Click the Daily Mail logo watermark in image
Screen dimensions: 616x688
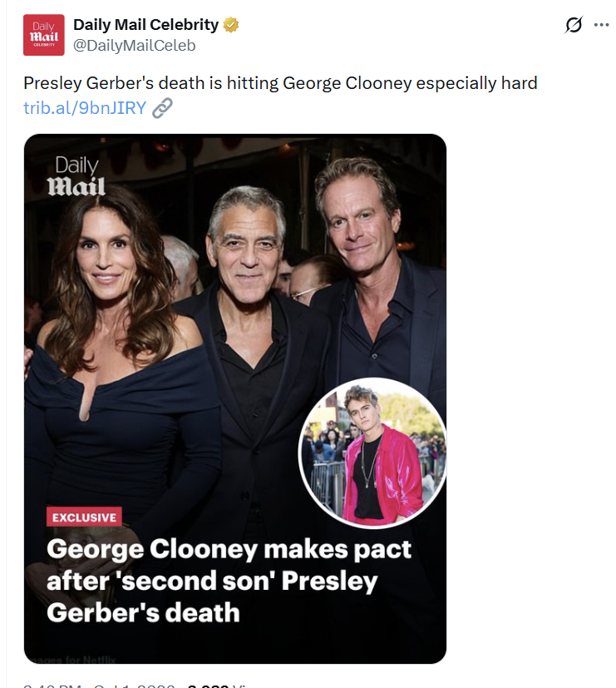(76, 176)
